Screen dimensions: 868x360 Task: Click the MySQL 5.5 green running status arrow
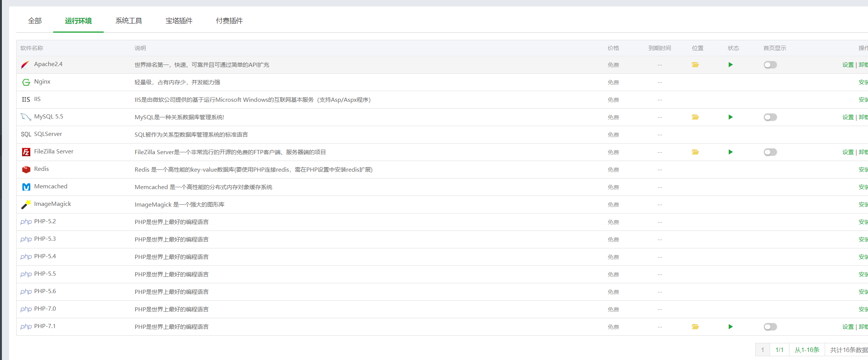[x=731, y=117]
